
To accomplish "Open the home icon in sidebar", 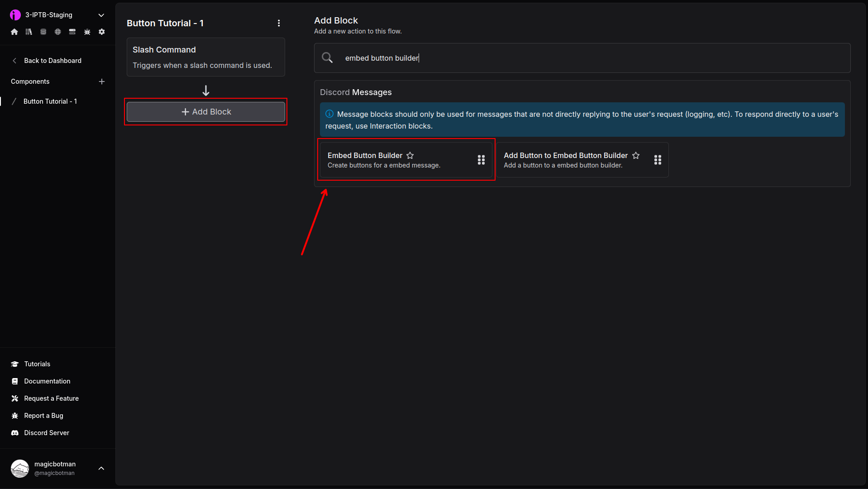I will click(14, 32).
